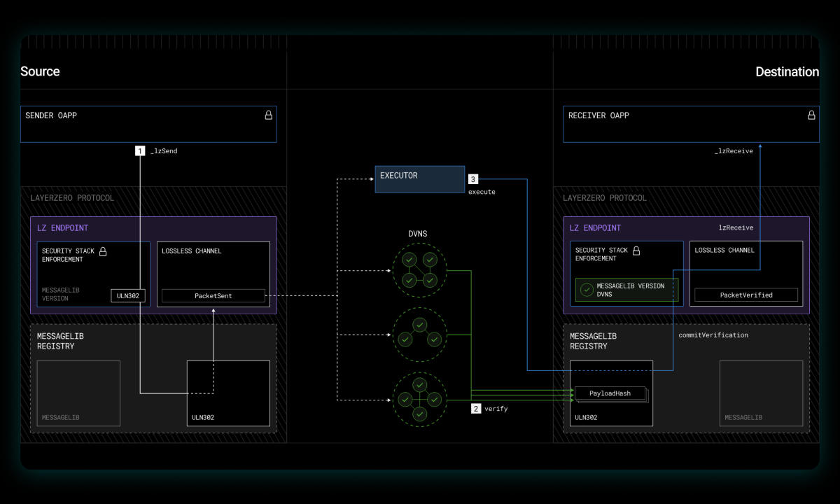Click the "verify" label
The image size is (840, 504).
pos(496,408)
